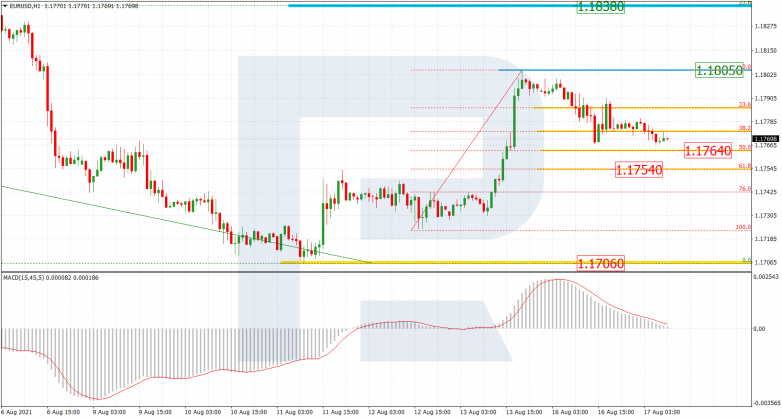
Task: Click the 1.17185 value on price axis
Action: (x=766, y=239)
